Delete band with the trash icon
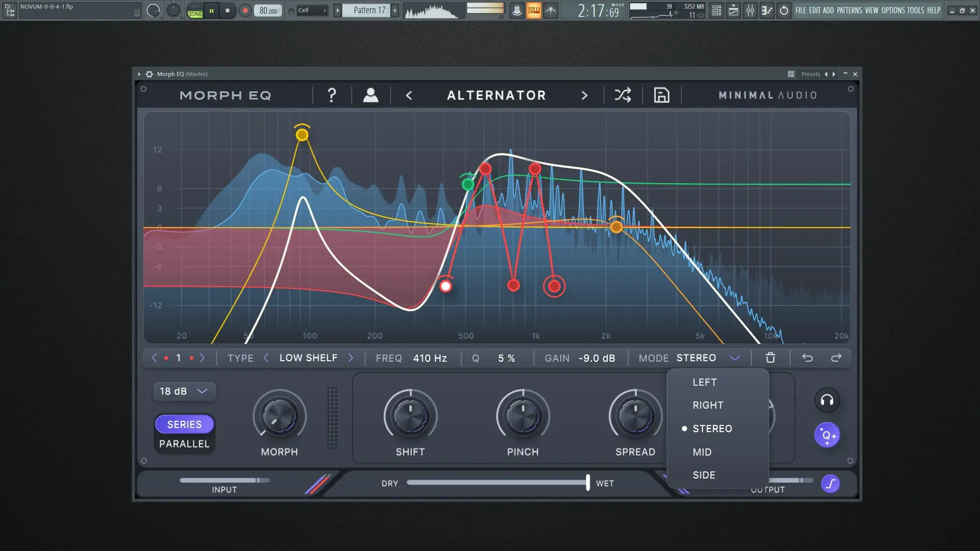 770,358
